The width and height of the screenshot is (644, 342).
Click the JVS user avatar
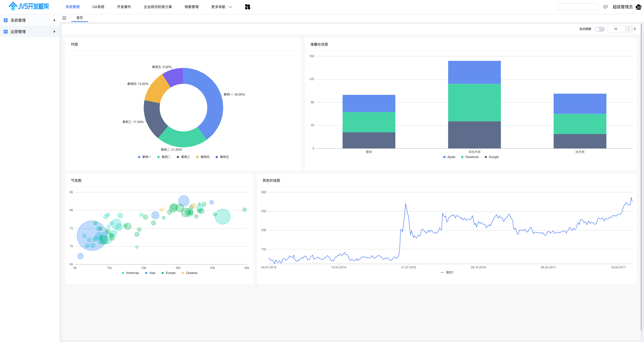638,7
